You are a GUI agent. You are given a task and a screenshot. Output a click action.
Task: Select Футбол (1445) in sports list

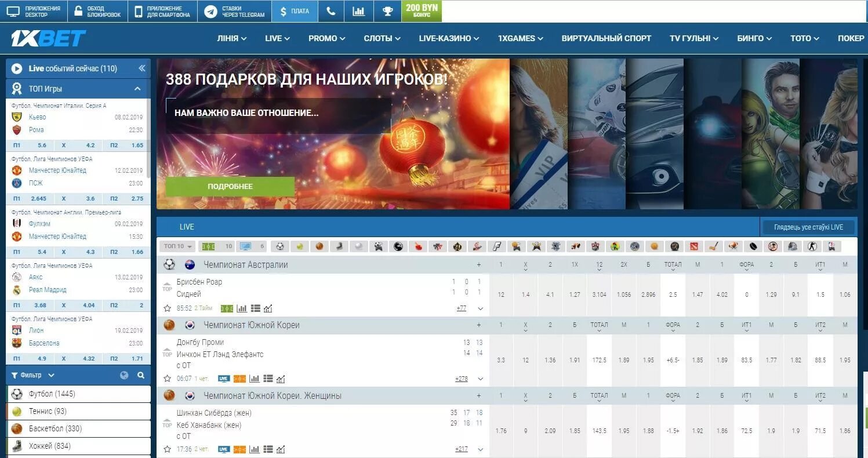[x=79, y=394]
